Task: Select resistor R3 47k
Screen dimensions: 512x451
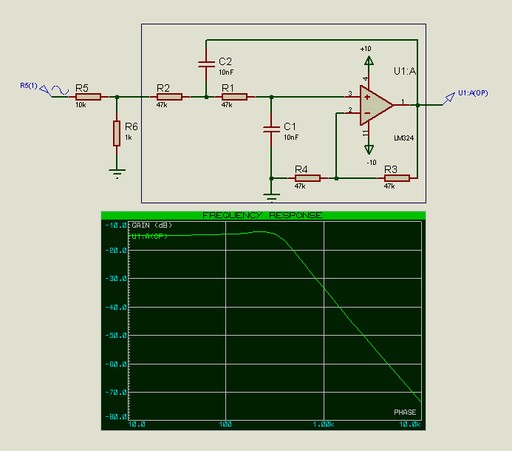Action: [397, 178]
